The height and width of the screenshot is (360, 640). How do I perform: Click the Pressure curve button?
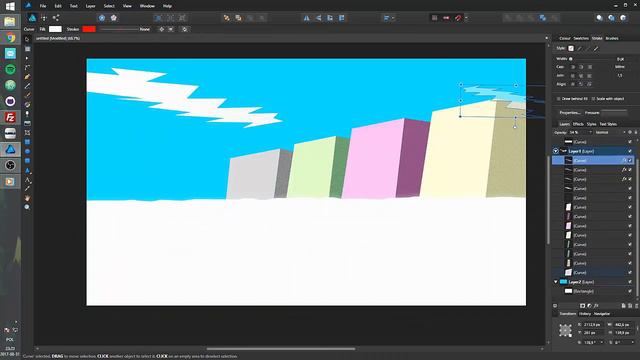[614, 113]
